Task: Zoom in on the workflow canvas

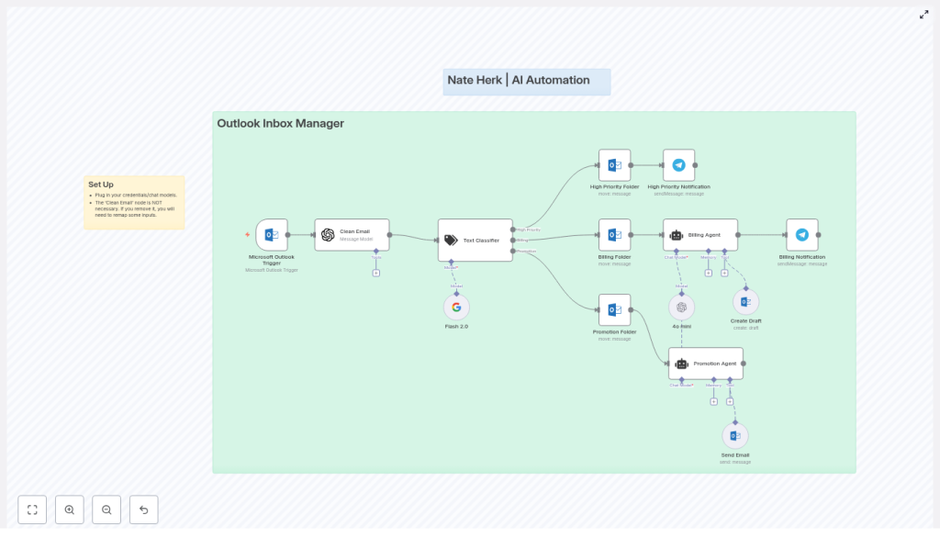Action: 70,510
